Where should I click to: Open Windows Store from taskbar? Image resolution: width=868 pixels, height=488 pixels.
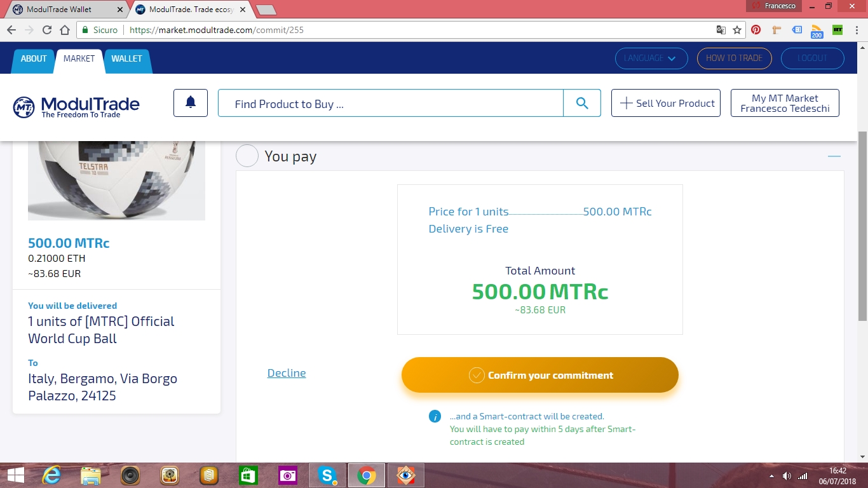(248, 475)
